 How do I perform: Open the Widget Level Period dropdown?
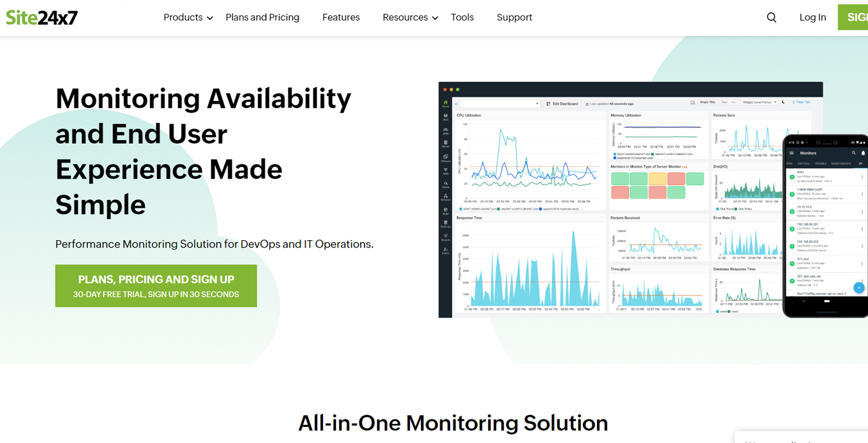coord(759,102)
